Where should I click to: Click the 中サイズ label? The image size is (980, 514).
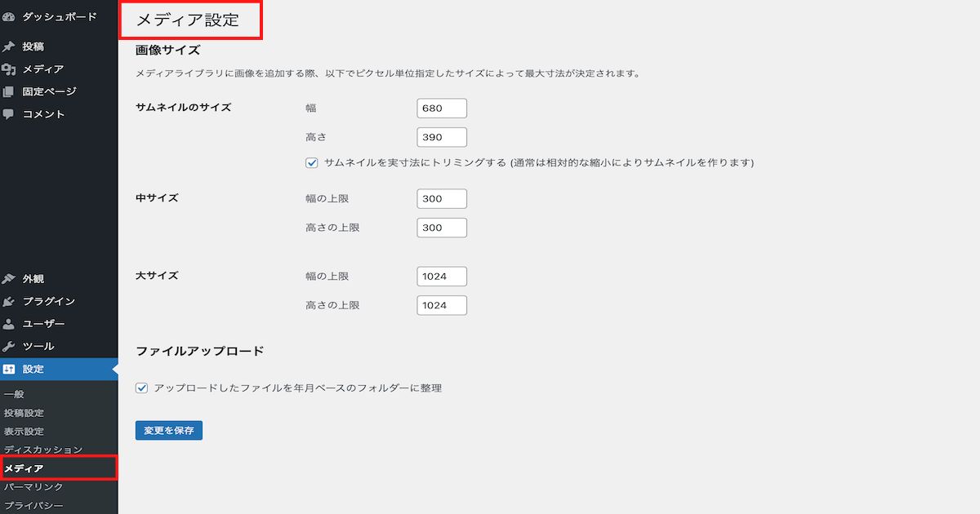click(x=157, y=197)
